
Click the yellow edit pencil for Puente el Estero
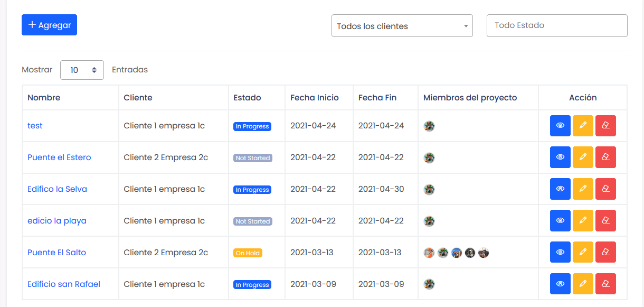[583, 157]
